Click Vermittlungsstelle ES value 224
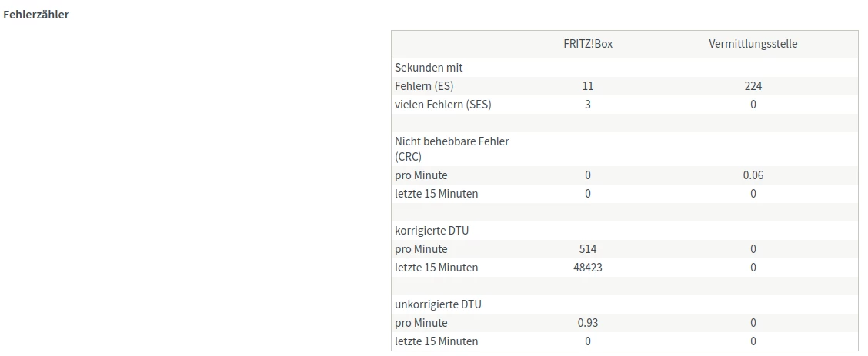 [x=753, y=86]
